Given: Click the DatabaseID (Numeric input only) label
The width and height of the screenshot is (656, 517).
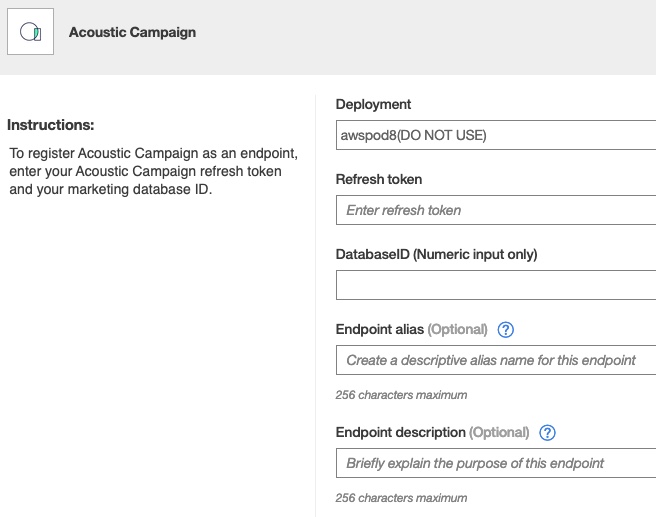Looking at the screenshot, I should 436,254.
